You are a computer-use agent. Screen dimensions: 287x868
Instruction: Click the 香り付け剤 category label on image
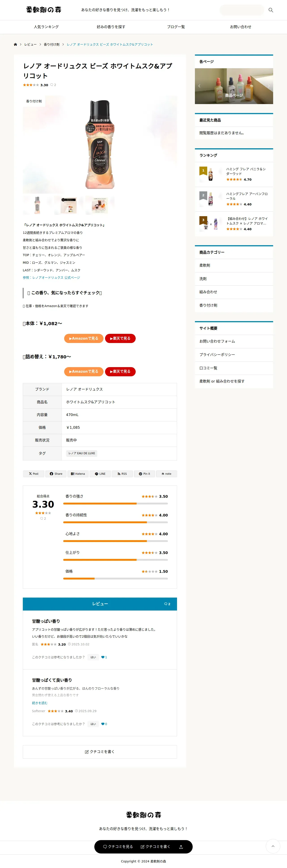34,101
